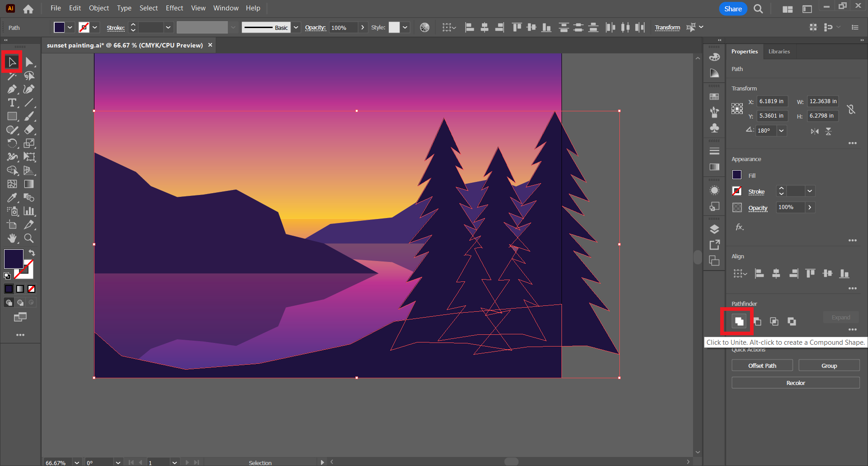Enable Draw Normal mode

click(9, 303)
